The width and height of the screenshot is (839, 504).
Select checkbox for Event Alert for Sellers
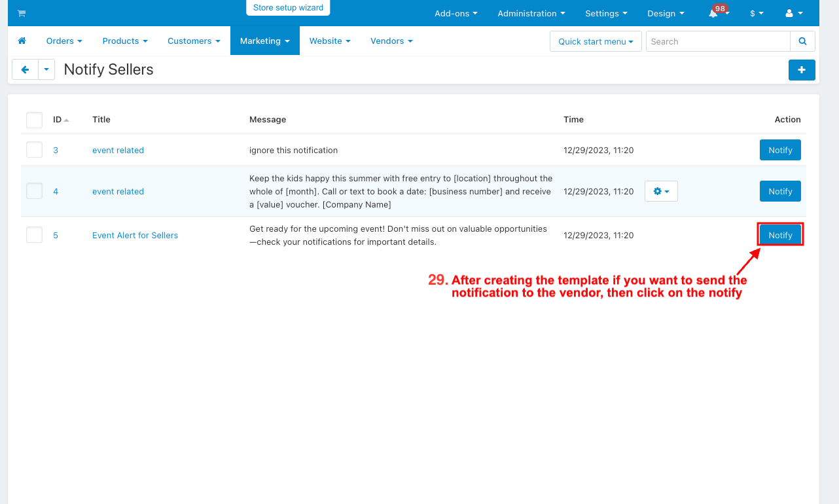(x=34, y=235)
